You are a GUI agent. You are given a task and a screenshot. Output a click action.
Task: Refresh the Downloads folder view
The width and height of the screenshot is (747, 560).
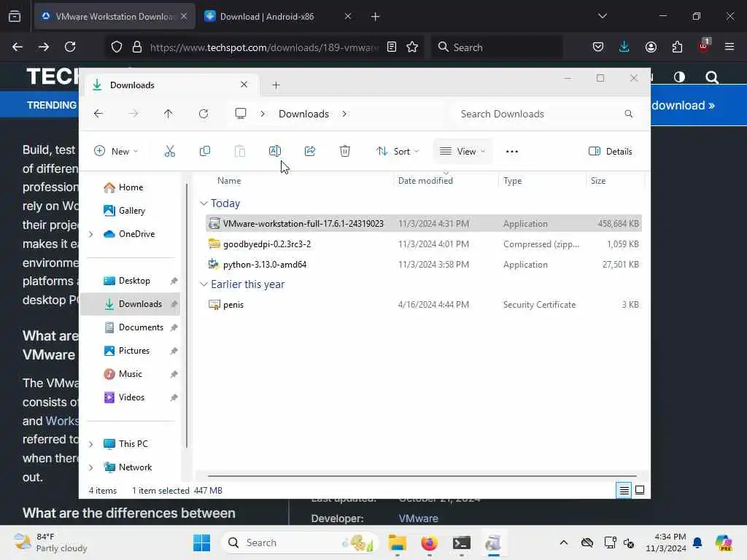coord(204,114)
